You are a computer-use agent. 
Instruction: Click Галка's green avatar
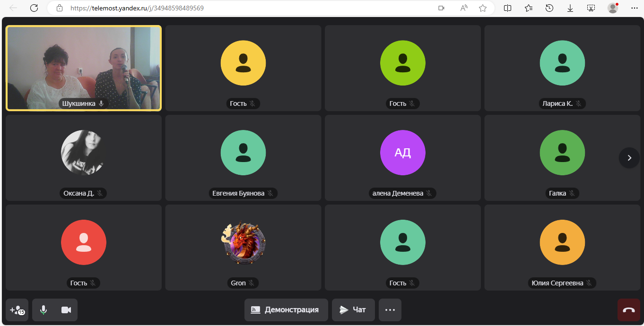pyautogui.click(x=562, y=153)
